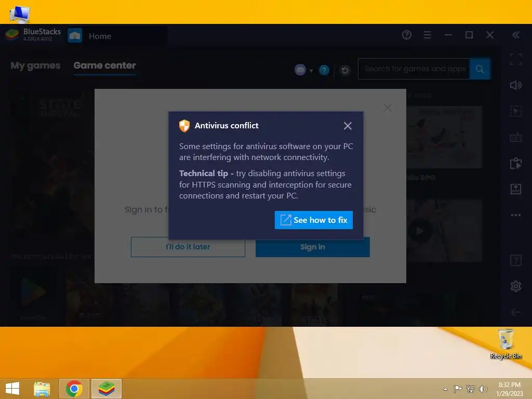Viewport: 532px width, 399px height.
Task: Open the Recycle Bin
Action: click(x=506, y=344)
